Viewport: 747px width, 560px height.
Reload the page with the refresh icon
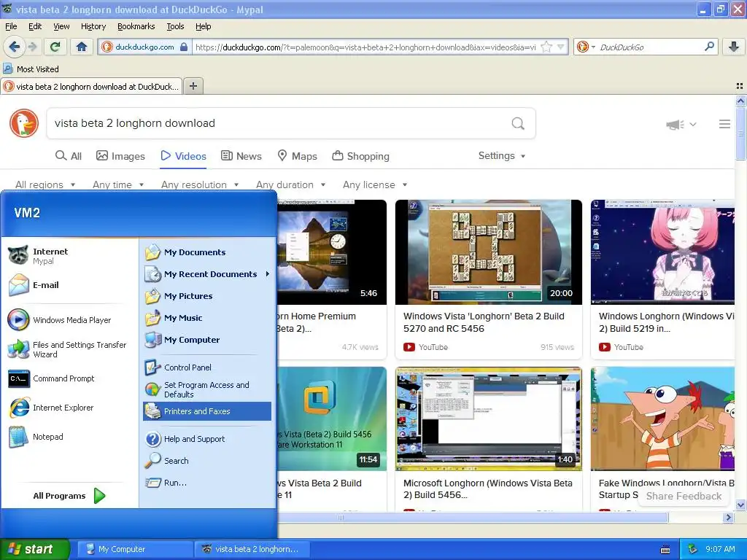55,47
